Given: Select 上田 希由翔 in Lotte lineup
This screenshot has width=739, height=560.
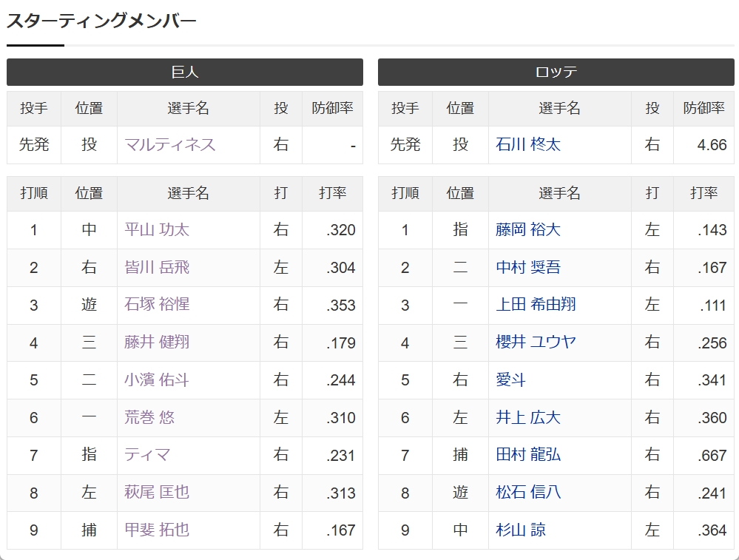Looking at the screenshot, I should [536, 305].
